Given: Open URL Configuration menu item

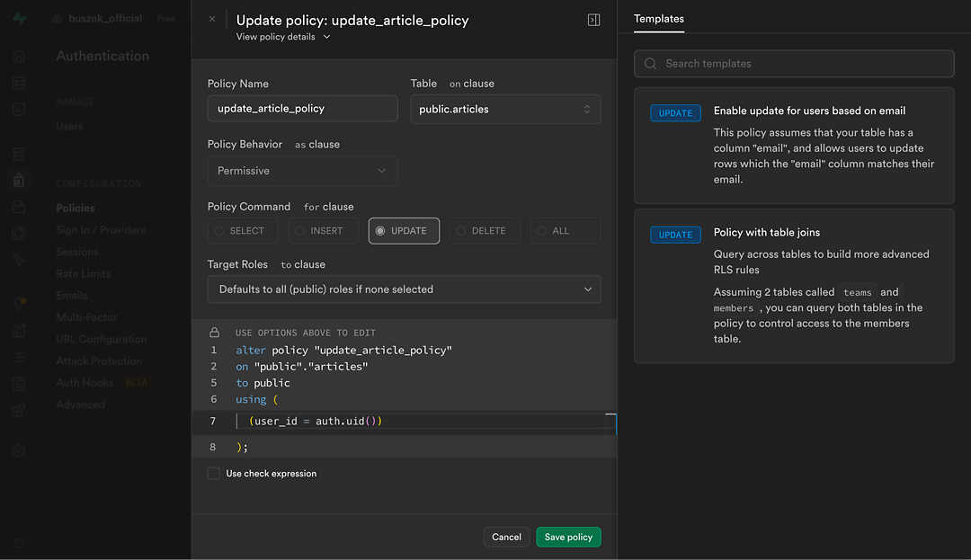Looking at the screenshot, I should point(102,339).
